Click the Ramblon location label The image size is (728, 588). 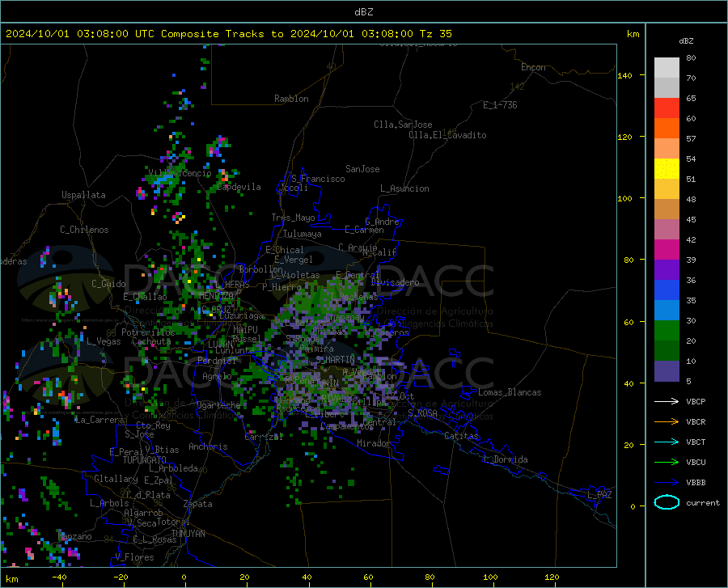(x=291, y=99)
